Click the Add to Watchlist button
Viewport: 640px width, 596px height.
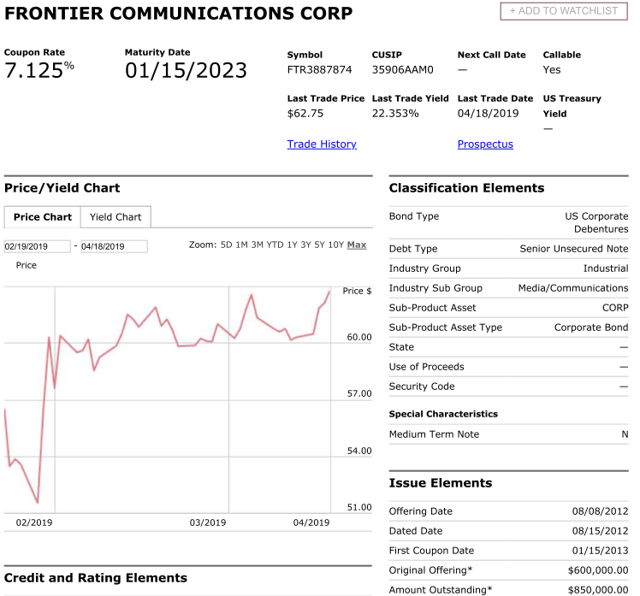click(564, 11)
